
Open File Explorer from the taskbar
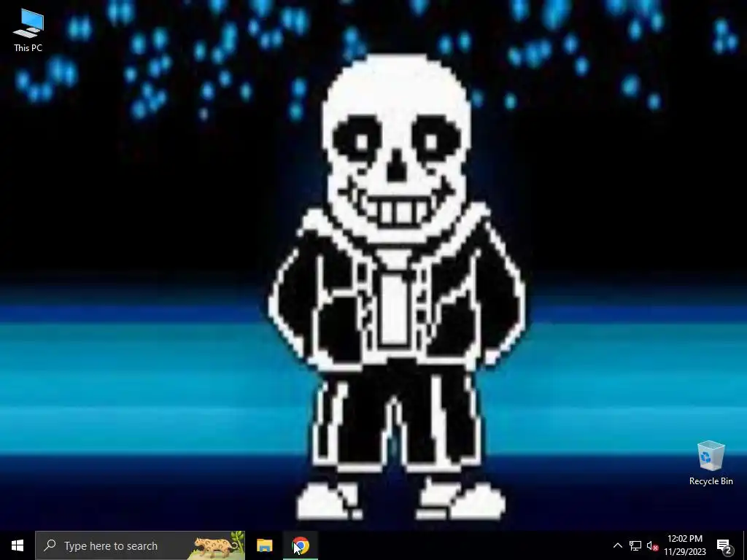264,545
